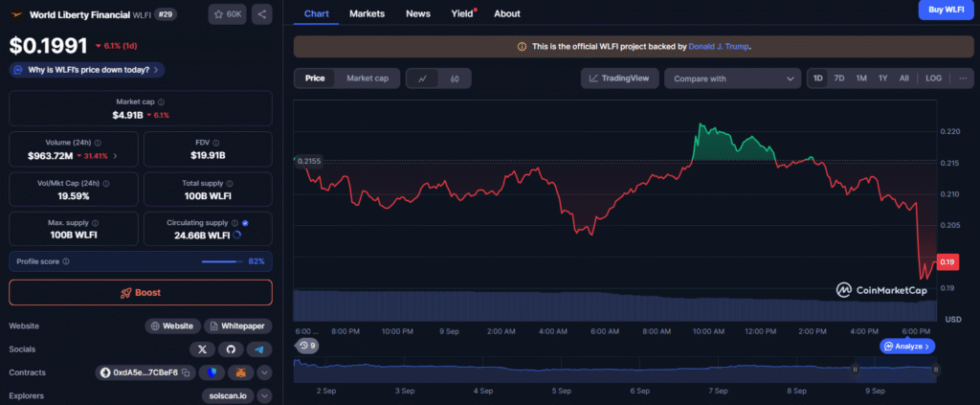The width and height of the screenshot is (980, 405).
Task: Expand more contracts chevron
Action: click(264, 372)
